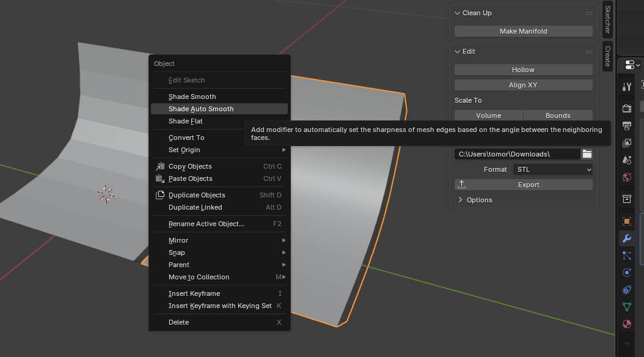Click the Export button
This screenshot has height=357, width=644.
[523, 185]
